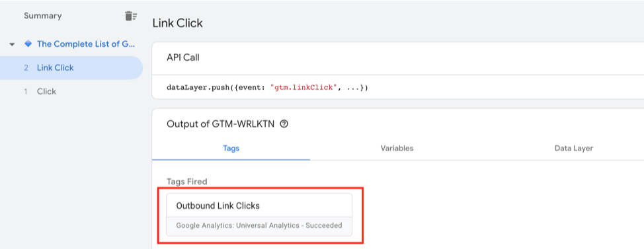Click the number 2 beside Link Click
This screenshot has height=249, width=644.
(26, 67)
